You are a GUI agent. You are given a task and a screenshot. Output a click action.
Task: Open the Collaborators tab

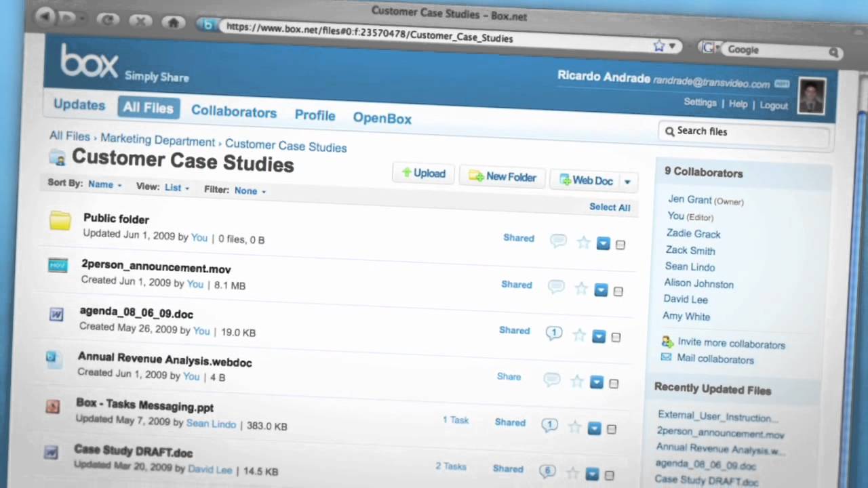tap(234, 112)
